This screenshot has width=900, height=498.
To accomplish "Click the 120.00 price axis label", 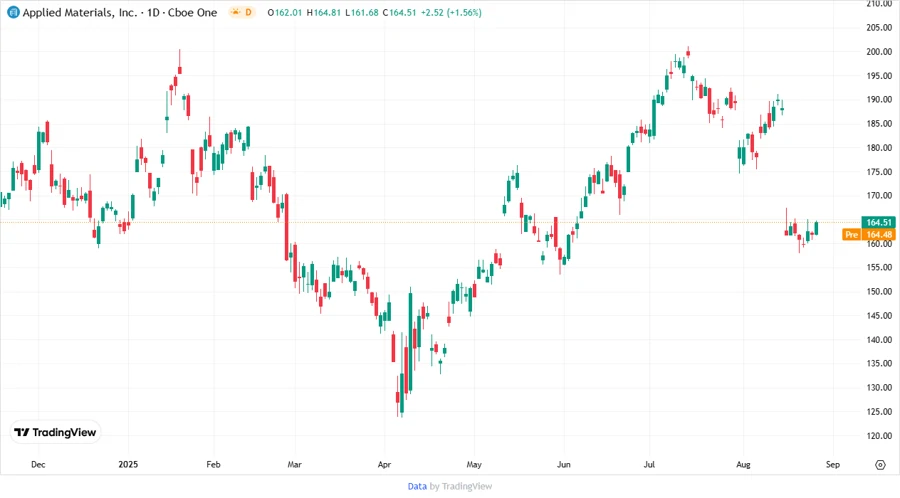I will 879,435.
